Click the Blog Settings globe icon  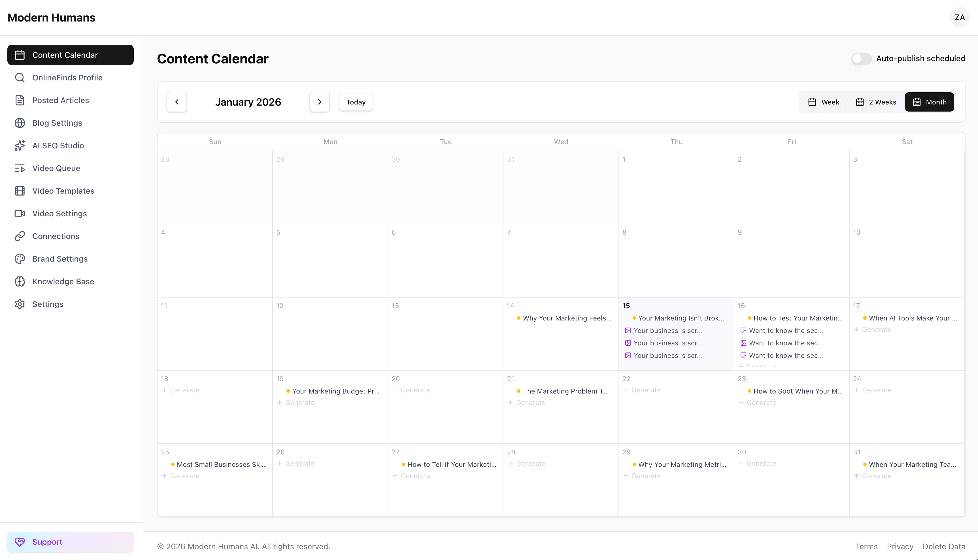point(20,123)
